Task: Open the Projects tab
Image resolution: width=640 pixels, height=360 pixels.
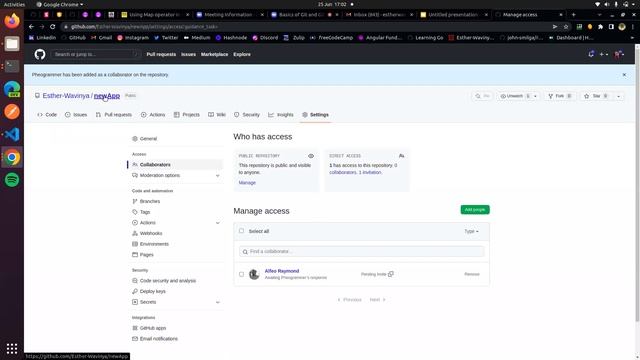Action: point(187,115)
